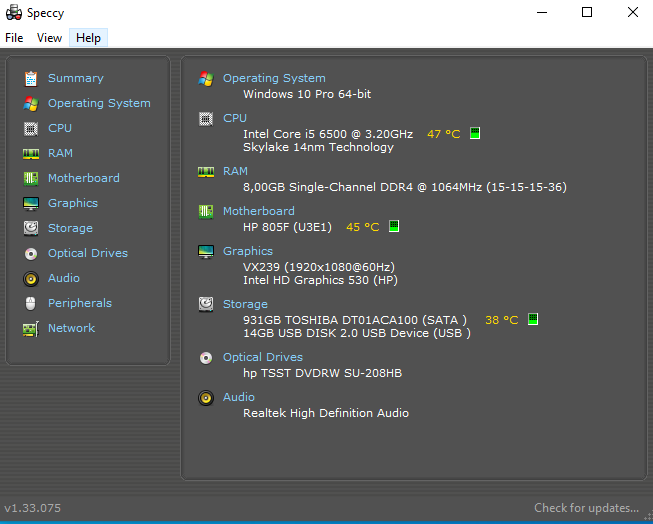
Task: Click the CPU chip icon in sidebar
Action: pos(31,129)
